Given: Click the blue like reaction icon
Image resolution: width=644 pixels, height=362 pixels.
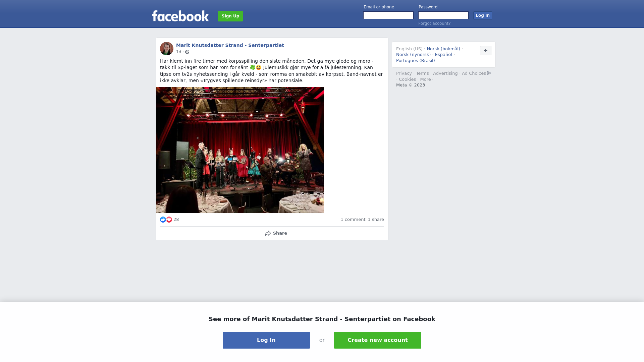Looking at the screenshot, I should [163, 220].
